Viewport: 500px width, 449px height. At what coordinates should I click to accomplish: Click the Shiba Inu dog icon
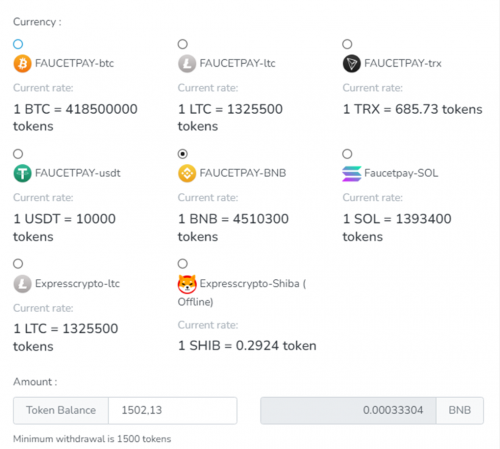click(187, 284)
